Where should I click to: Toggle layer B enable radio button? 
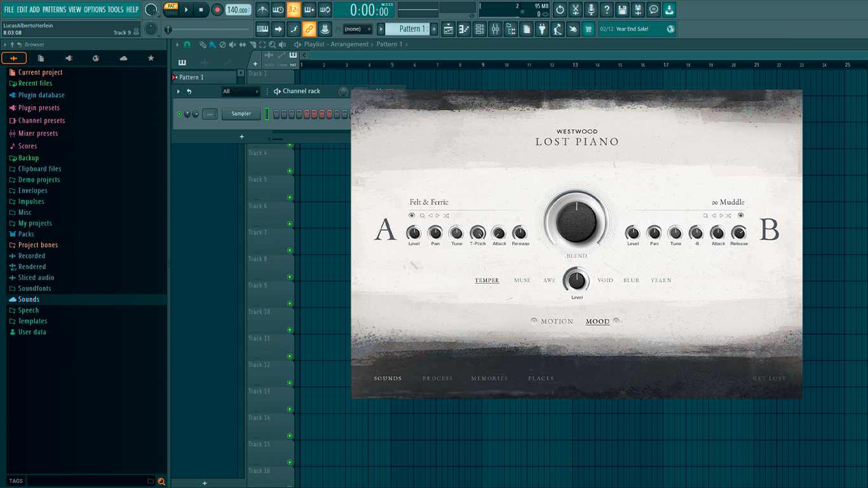[x=741, y=216]
